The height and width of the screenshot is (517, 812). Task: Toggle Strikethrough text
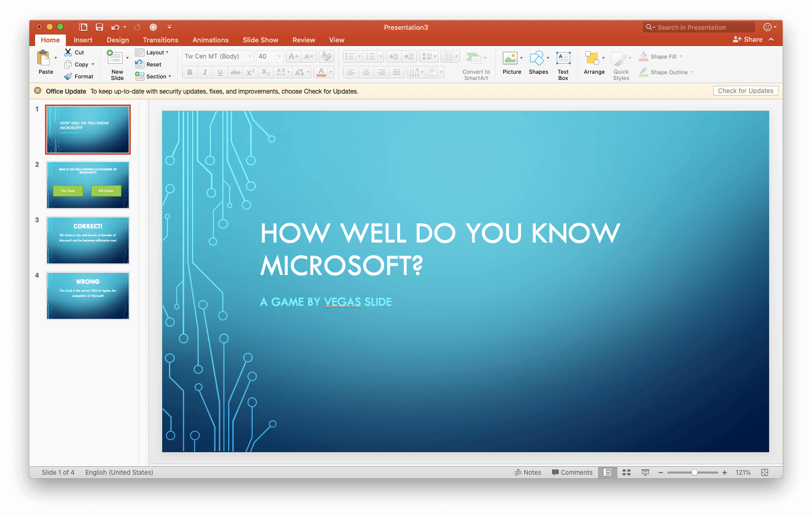pos(235,72)
